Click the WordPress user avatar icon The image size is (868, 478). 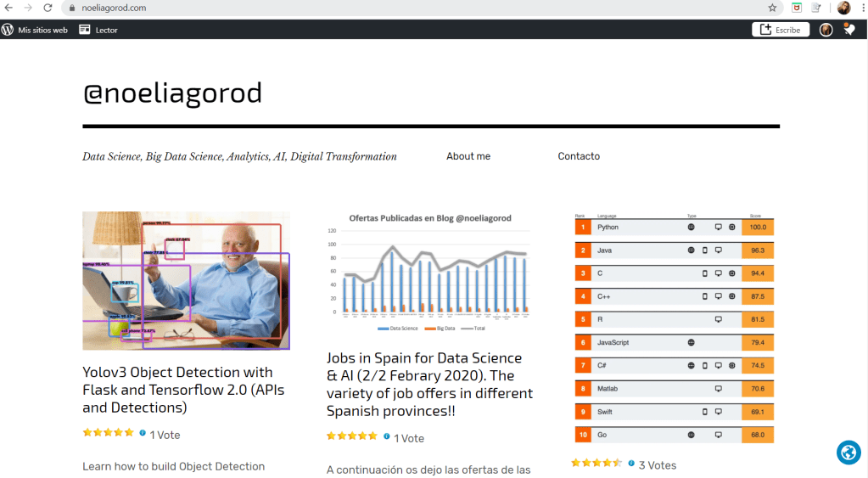click(x=826, y=30)
